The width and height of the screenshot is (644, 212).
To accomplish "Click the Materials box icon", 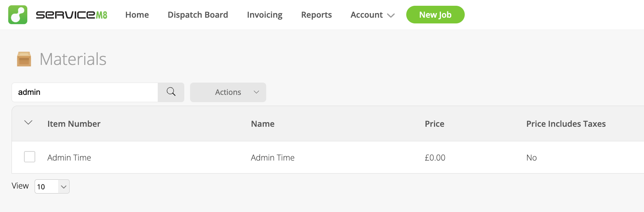I will (24, 59).
